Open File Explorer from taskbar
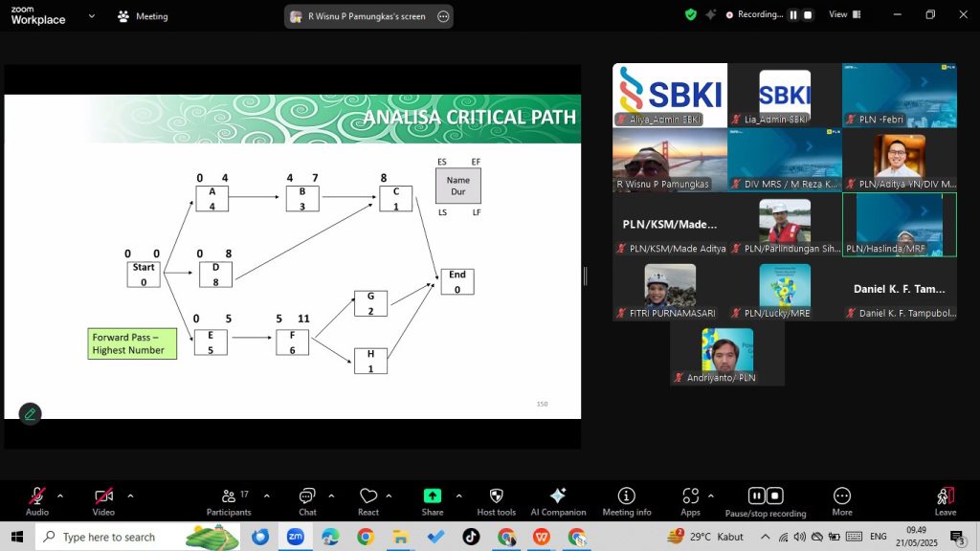 point(400,537)
